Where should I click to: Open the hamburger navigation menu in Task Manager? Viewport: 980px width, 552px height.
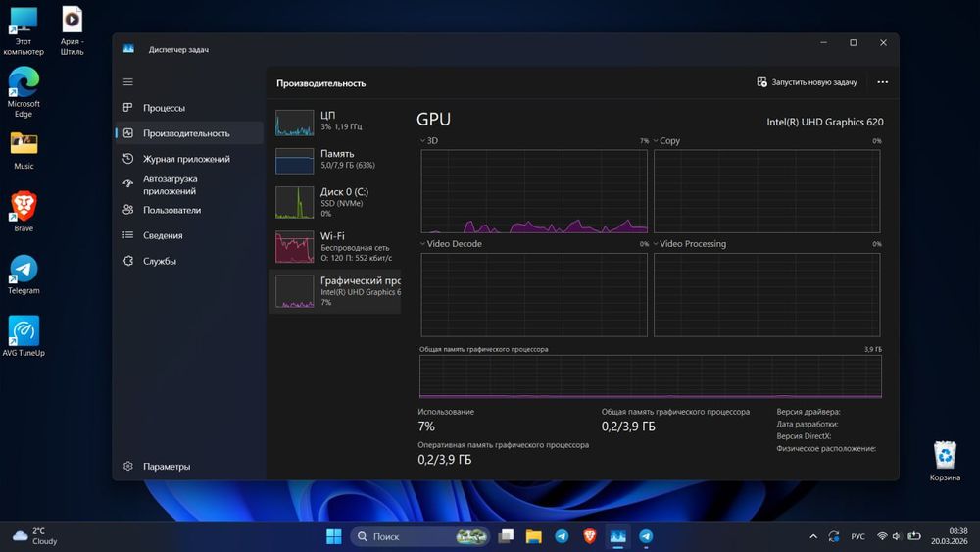pos(128,82)
